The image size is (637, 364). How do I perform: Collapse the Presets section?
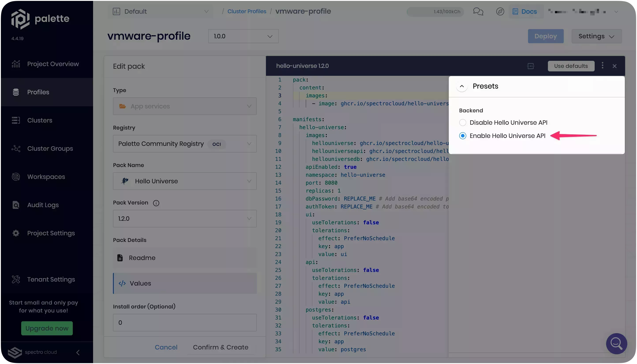tap(462, 86)
